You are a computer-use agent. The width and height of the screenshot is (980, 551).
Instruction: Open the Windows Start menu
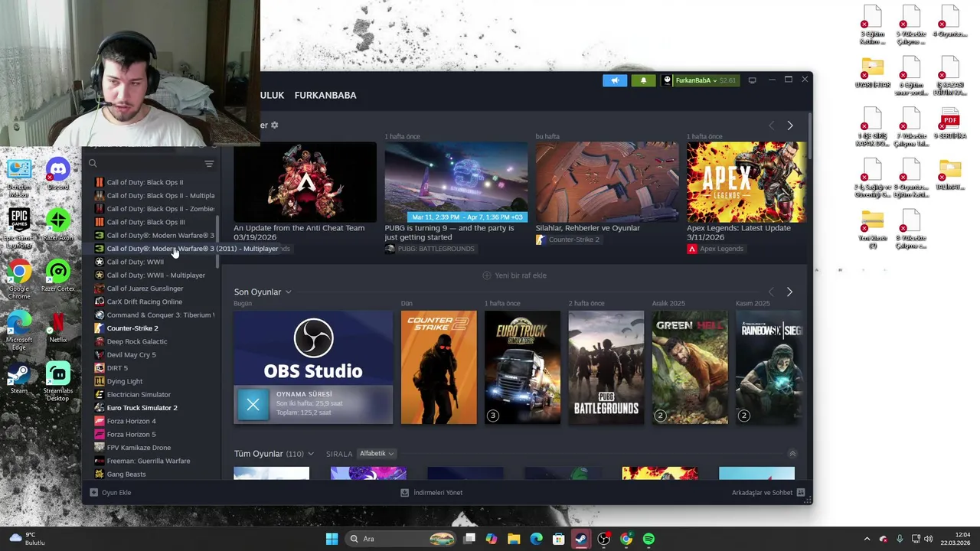(x=332, y=539)
